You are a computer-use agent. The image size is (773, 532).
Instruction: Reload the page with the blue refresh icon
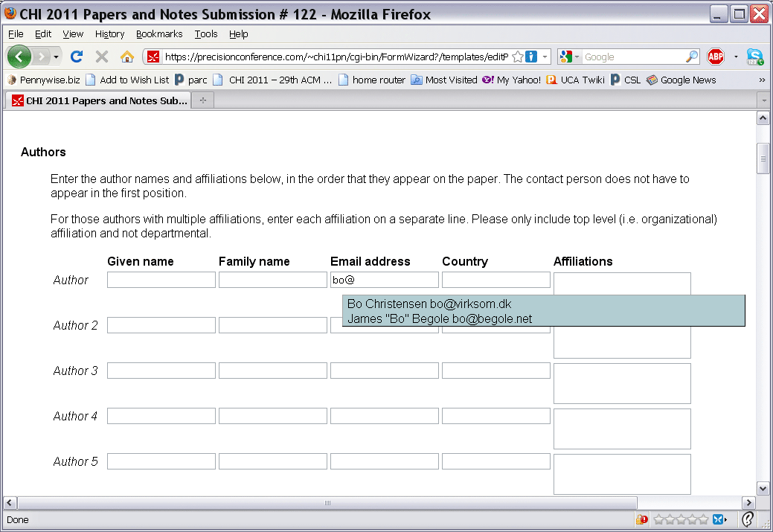coord(77,57)
